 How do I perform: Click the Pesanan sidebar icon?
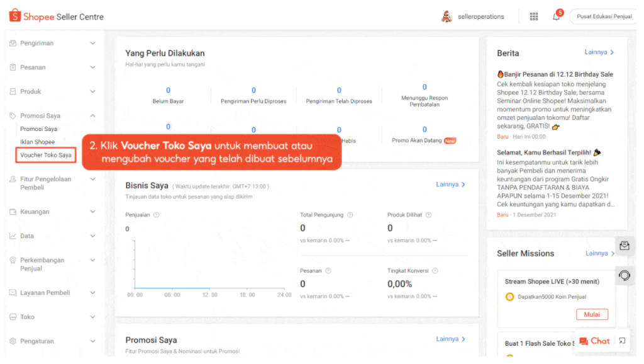point(13,67)
